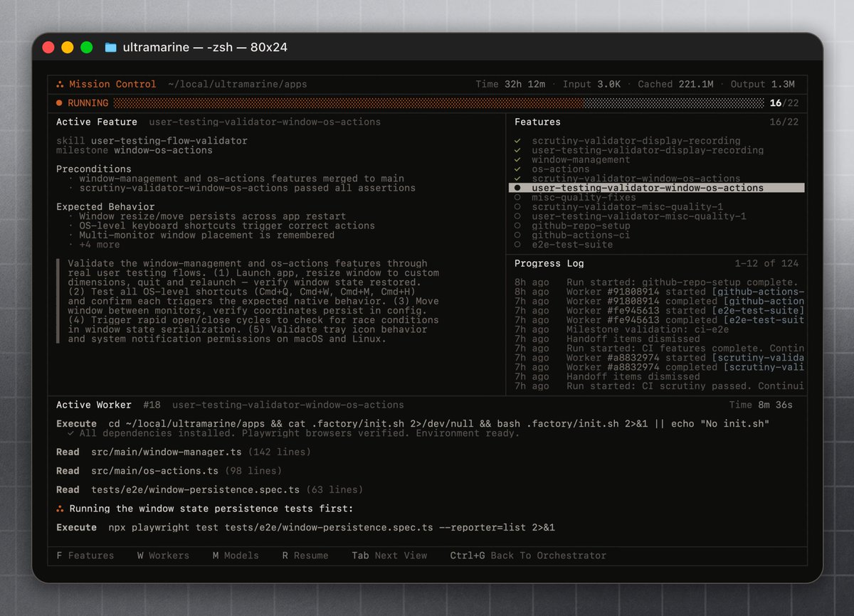Select the empty circle beside misc-quality-fixes

point(517,198)
